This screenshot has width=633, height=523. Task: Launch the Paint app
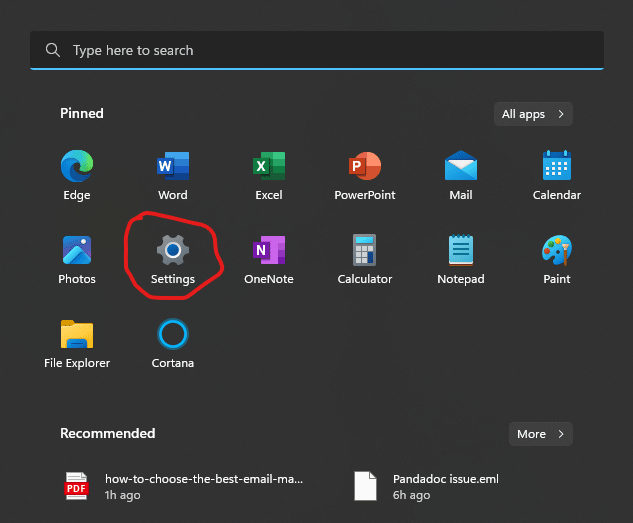(x=557, y=259)
